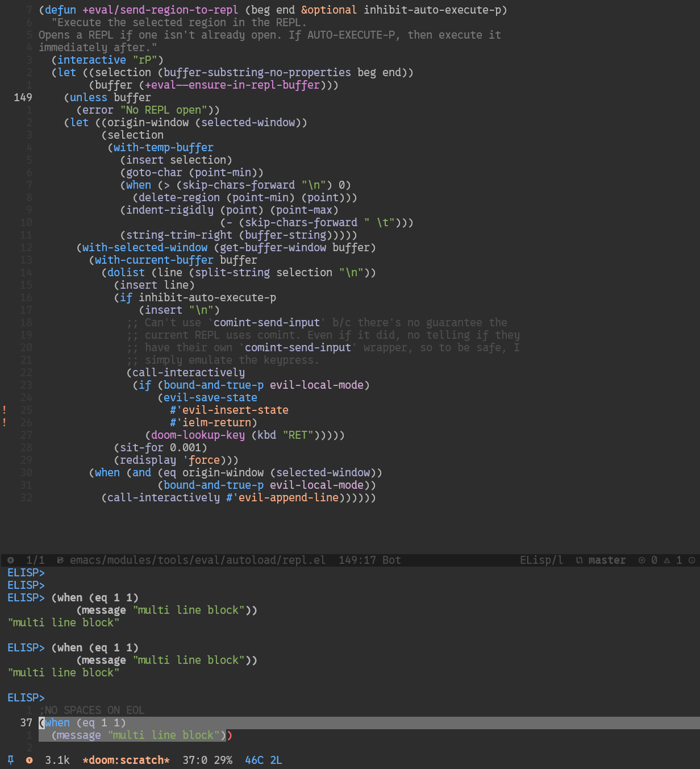The image size is (700, 769).
Task: Click on split-string call in dolist
Action: (x=232, y=272)
